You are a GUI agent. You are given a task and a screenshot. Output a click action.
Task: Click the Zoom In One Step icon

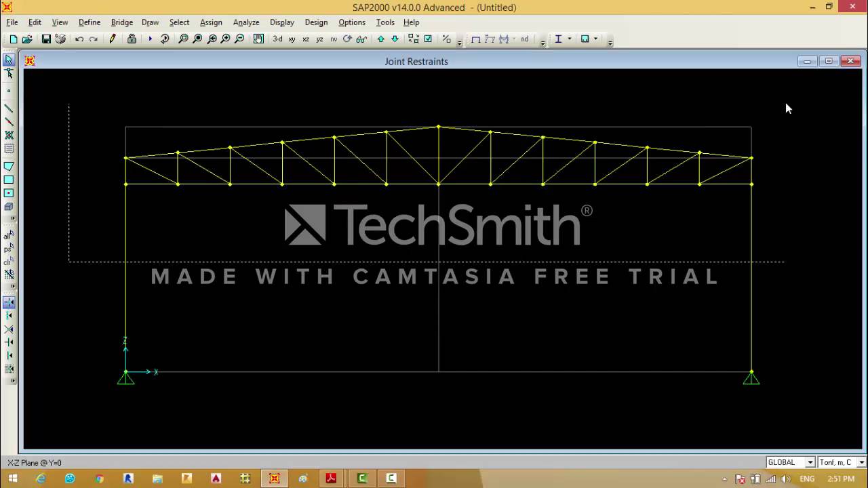click(x=226, y=39)
